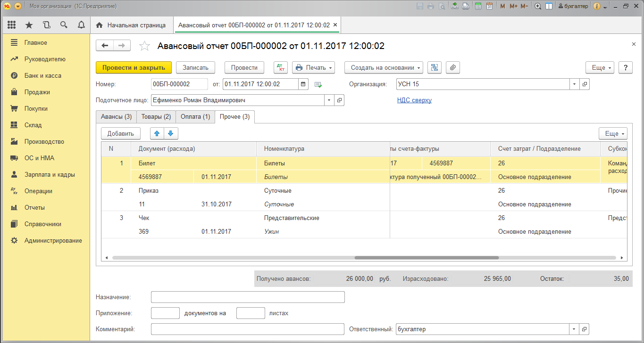The image size is (644, 343).
Task: Open the НДС сверху link
Action: [414, 100]
